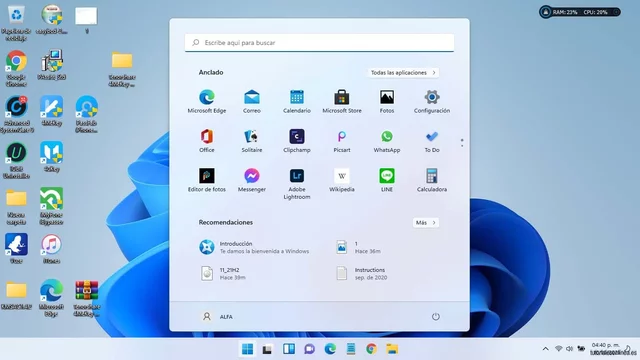Click the volume speaker tray icon

point(569,349)
